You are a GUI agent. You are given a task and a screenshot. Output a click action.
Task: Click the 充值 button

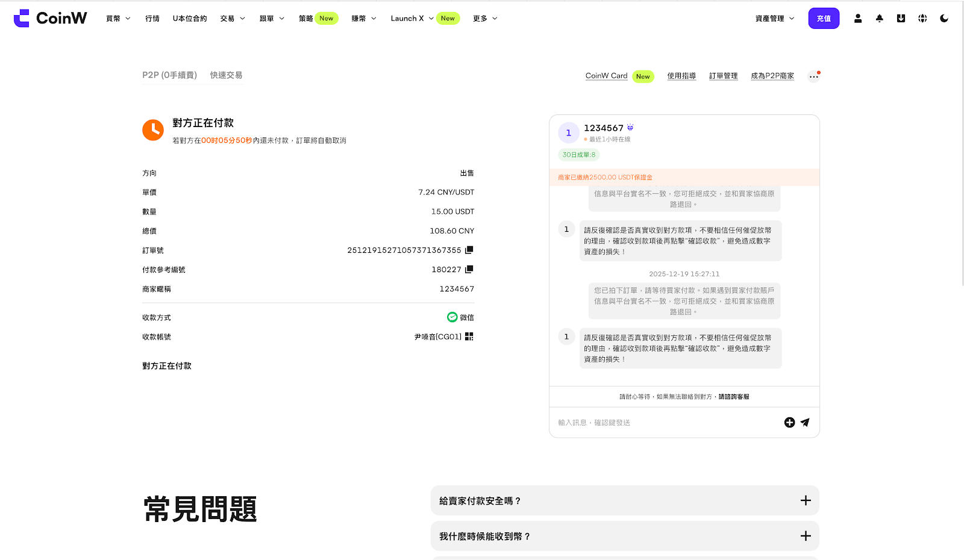tap(824, 19)
